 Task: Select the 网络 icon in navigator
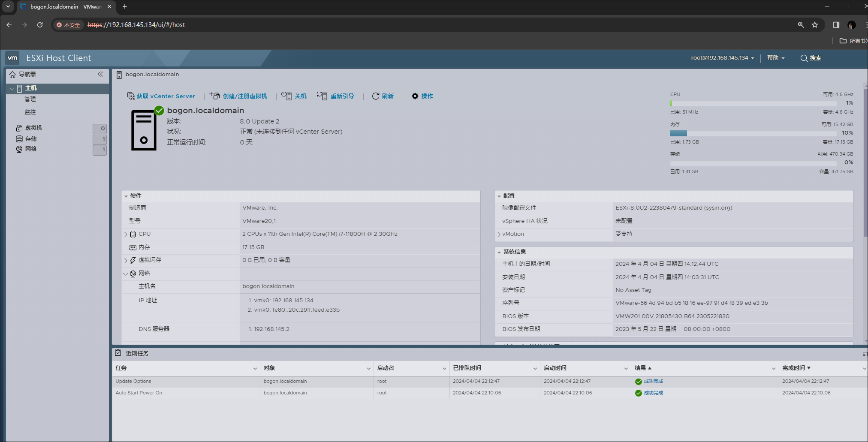coord(19,149)
